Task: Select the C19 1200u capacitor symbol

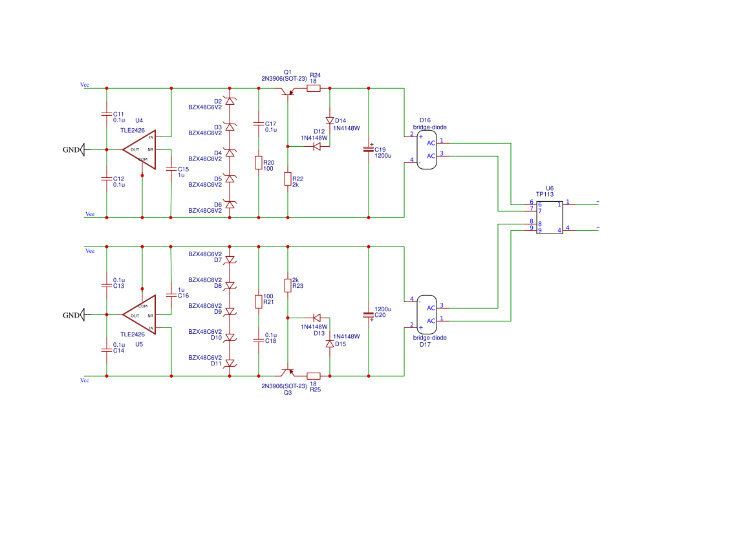Action: coord(369,149)
